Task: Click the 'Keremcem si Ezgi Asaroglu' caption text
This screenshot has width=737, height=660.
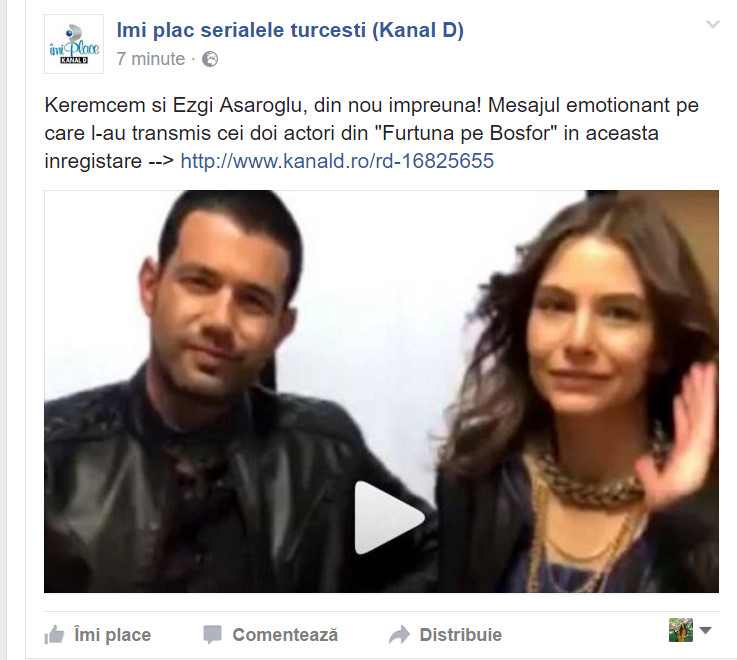Action: pyautogui.click(x=173, y=105)
